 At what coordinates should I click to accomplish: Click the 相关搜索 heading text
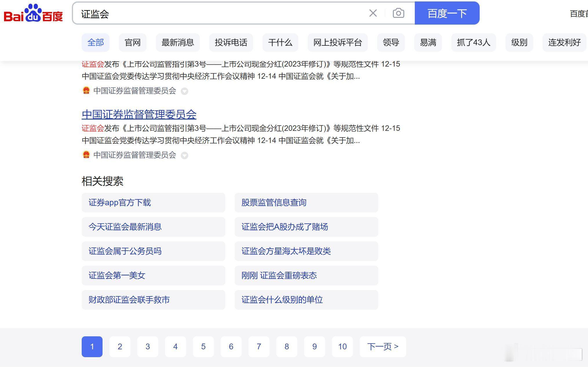(x=103, y=181)
